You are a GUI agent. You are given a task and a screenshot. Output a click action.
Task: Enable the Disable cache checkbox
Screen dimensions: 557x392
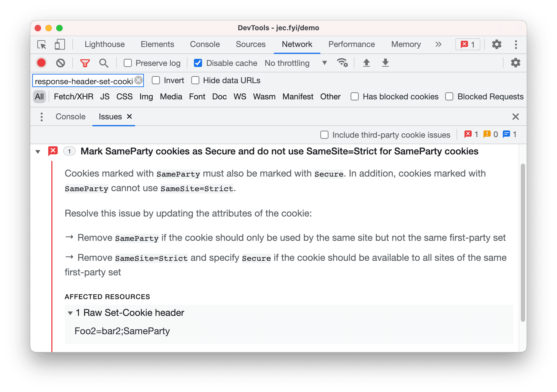197,63
